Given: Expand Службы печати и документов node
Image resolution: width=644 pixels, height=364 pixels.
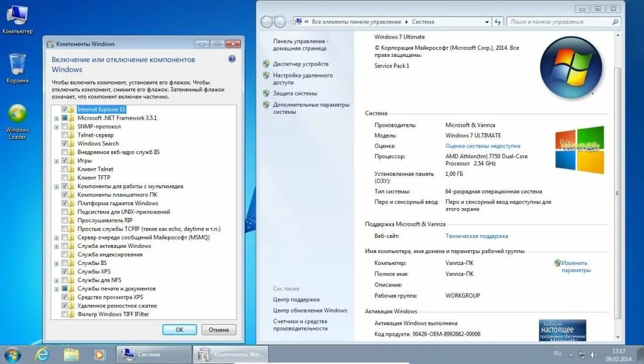Looking at the screenshot, I should [57, 289].
